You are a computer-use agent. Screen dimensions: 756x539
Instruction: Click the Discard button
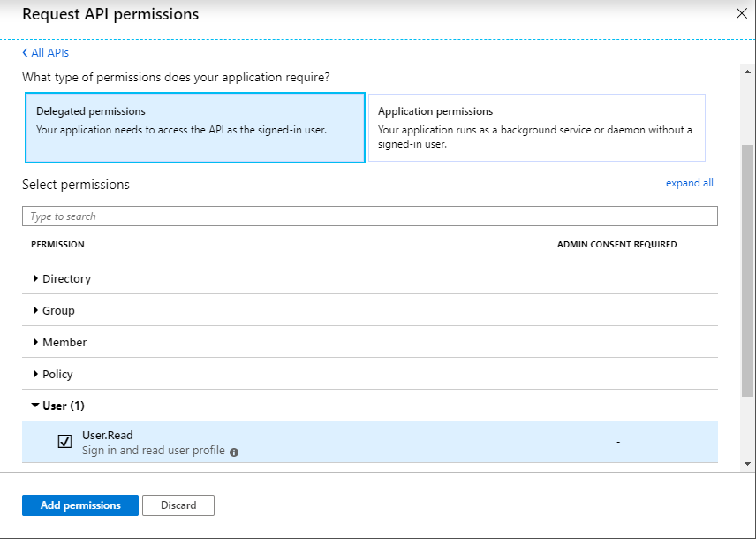coord(178,505)
